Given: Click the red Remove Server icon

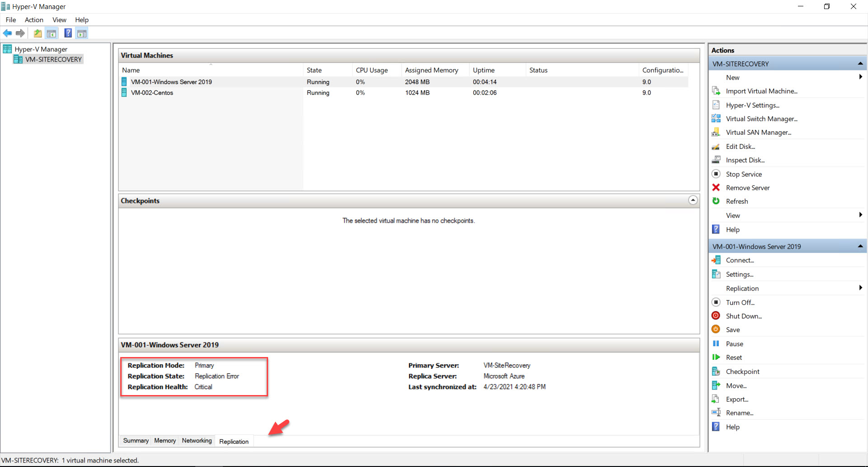Looking at the screenshot, I should pyautogui.click(x=716, y=187).
